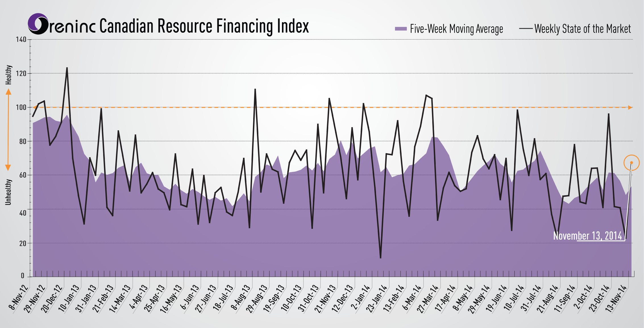
Task: Click the purple Five-Week Moving Average legend swatch
Action: (x=401, y=29)
